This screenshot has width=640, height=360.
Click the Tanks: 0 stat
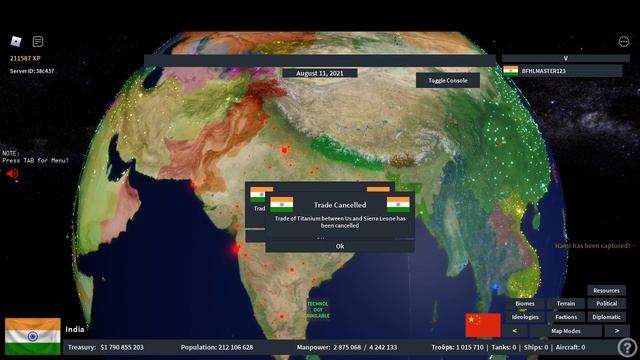click(504, 347)
